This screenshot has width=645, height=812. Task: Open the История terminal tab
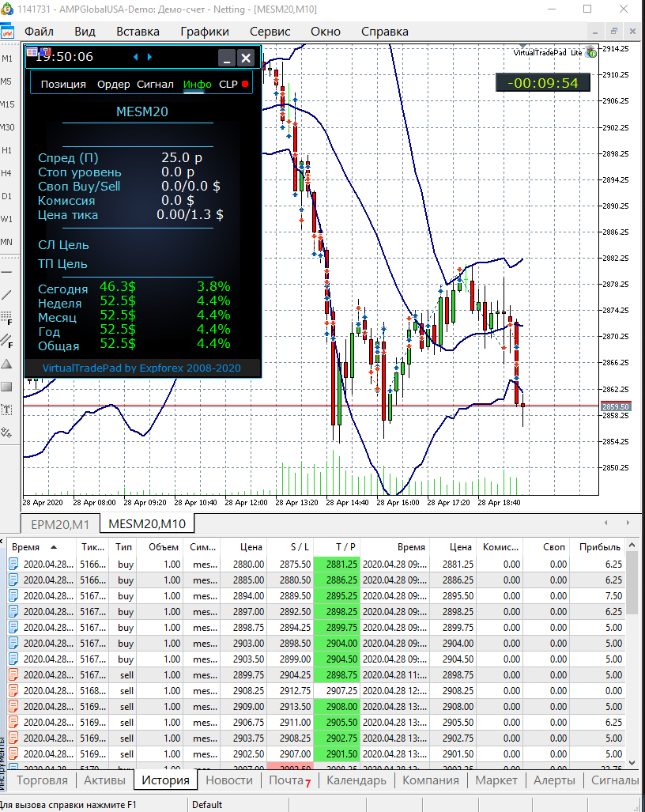166,780
